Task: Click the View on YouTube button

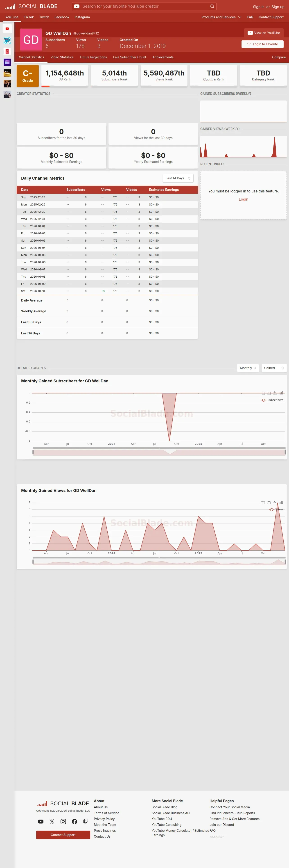Action: coord(264,33)
